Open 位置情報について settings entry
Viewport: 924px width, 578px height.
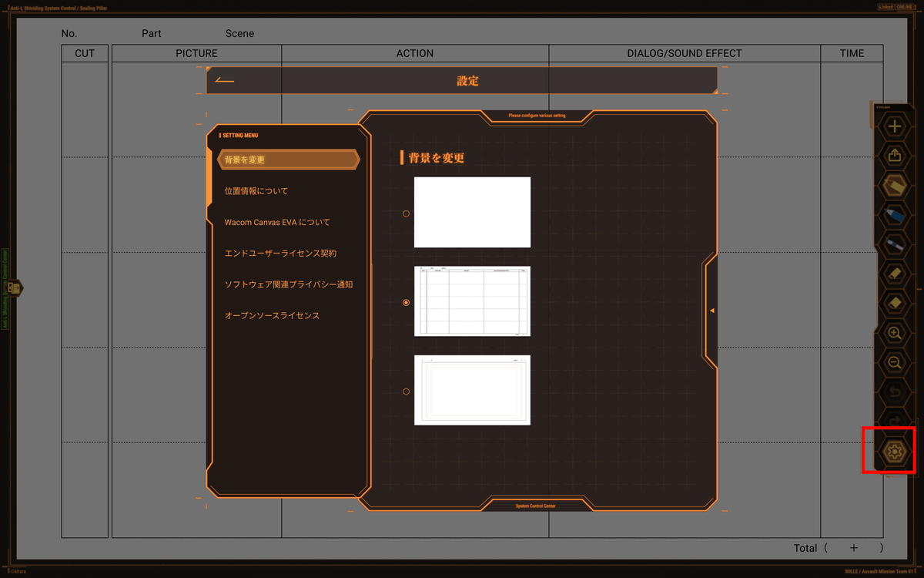[256, 191]
